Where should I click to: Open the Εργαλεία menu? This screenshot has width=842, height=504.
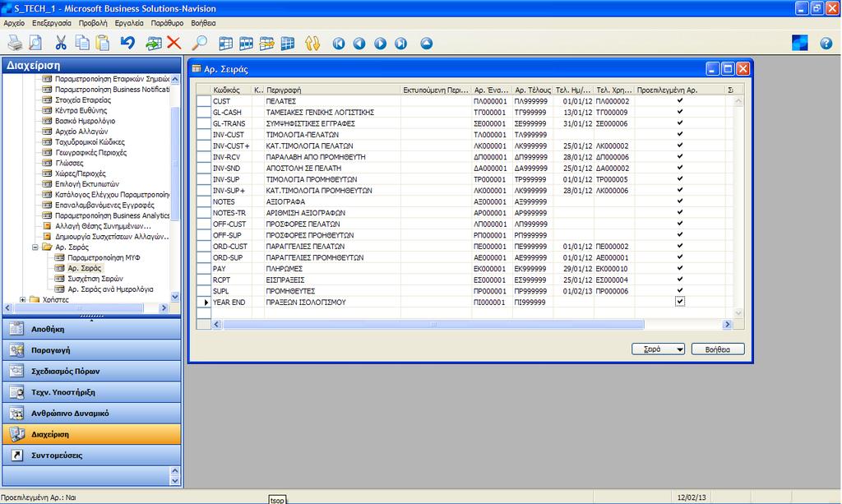[129, 23]
